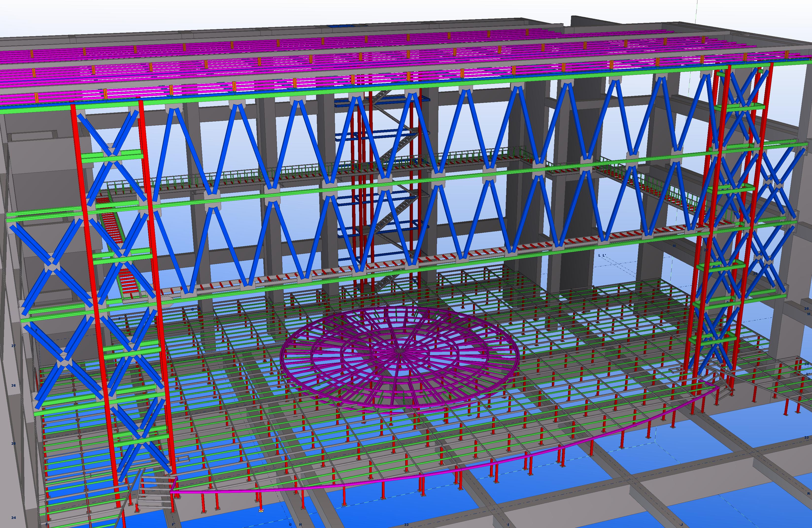Select the grid label I
The image size is (812, 528).
[508, 525]
